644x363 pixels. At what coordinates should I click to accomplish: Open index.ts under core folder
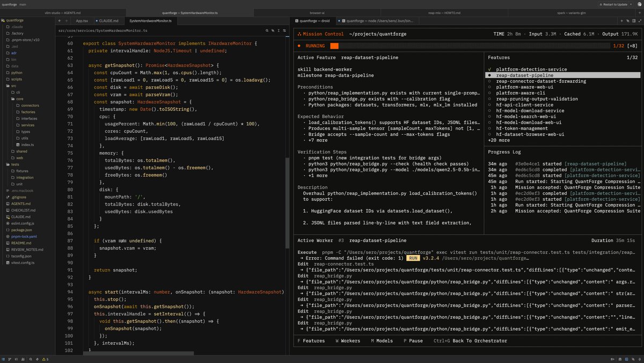pyautogui.click(x=27, y=145)
